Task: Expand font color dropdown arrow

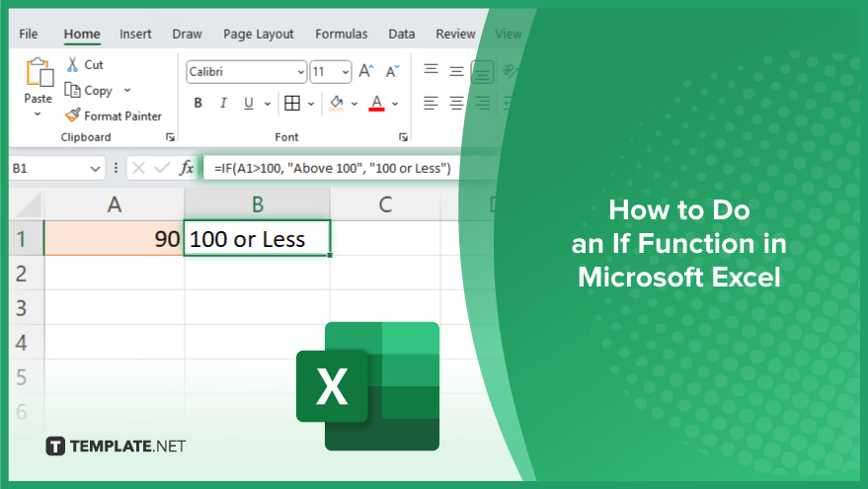Action: (x=395, y=104)
